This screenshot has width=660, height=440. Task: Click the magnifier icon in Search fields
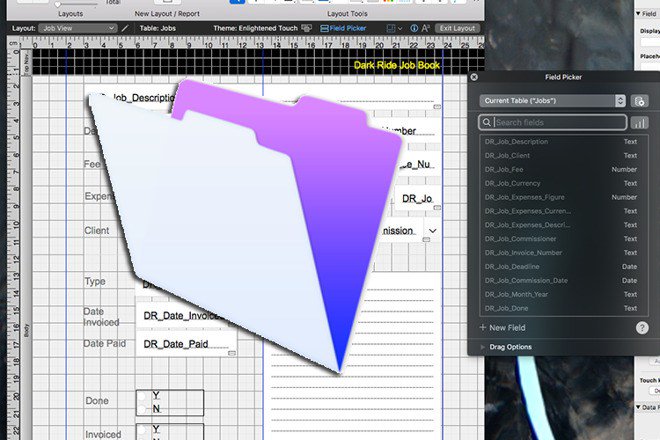pyautogui.click(x=487, y=123)
